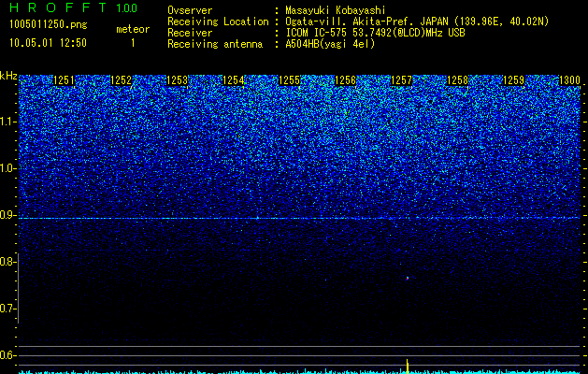Click the HROFFT 1.0.0 title text
The image size is (588, 374).
coord(73,7)
